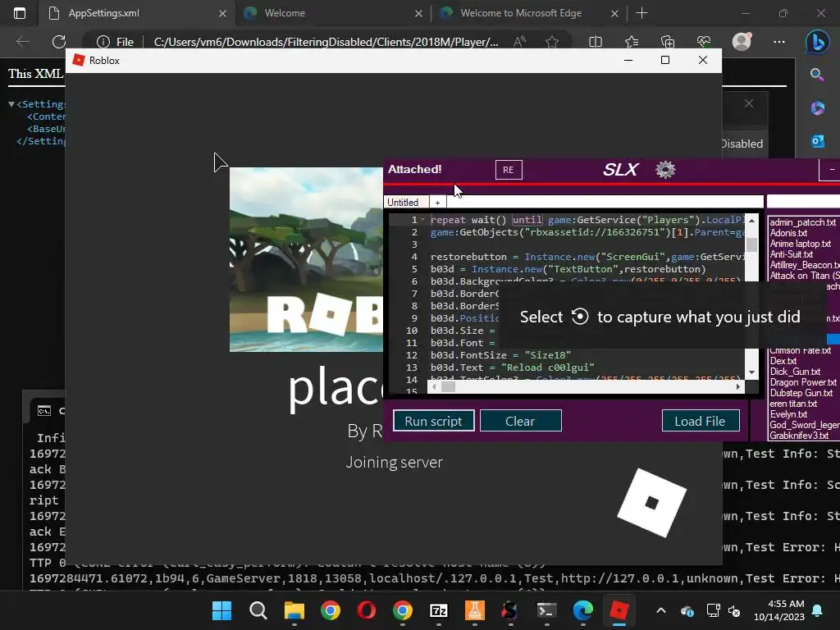Add page to favorites star icon

pyautogui.click(x=552, y=41)
